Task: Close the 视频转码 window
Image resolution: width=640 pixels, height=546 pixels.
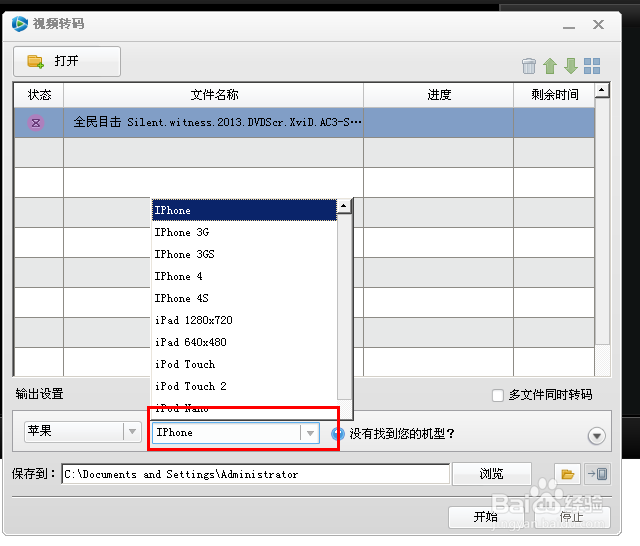Action: click(x=598, y=25)
